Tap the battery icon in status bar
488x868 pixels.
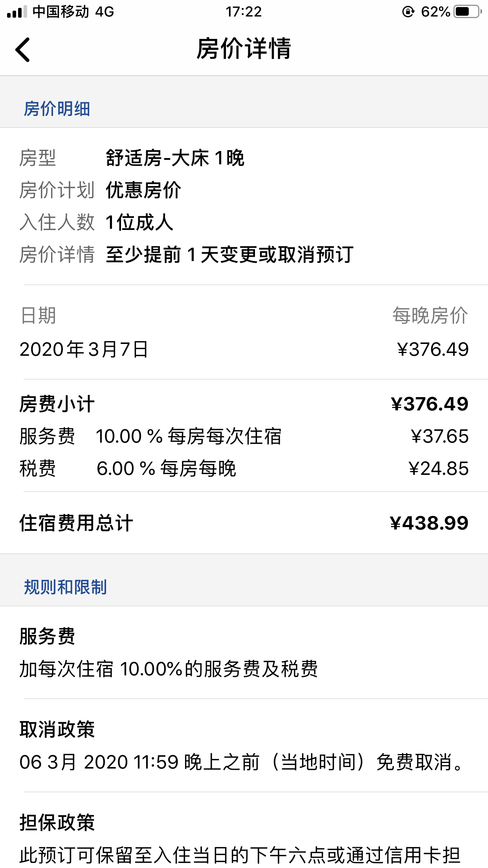(x=468, y=11)
